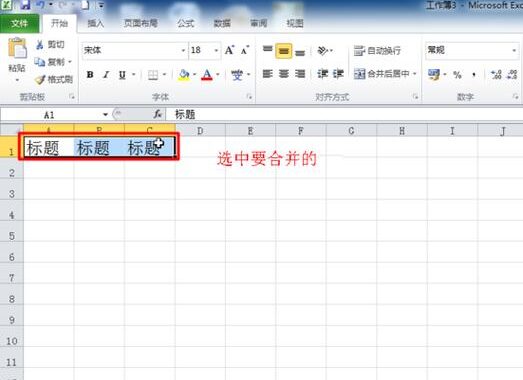The height and width of the screenshot is (380, 523).
Task: Decrease font size with small A icon
Action: click(245, 50)
